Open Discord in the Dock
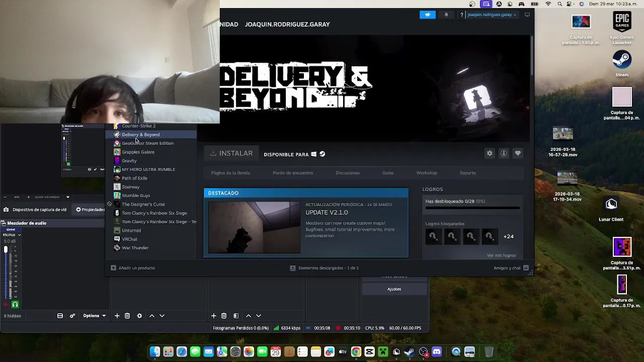This screenshot has width=644, height=362. (x=437, y=352)
